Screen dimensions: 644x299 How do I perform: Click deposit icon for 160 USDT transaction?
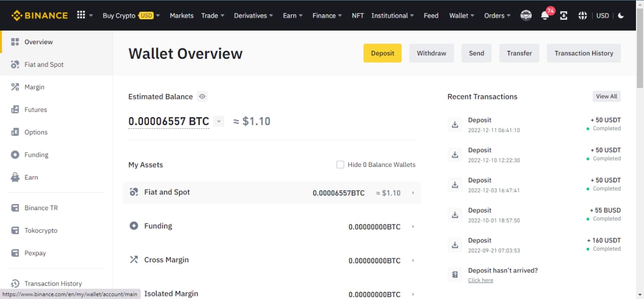(455, 245)
